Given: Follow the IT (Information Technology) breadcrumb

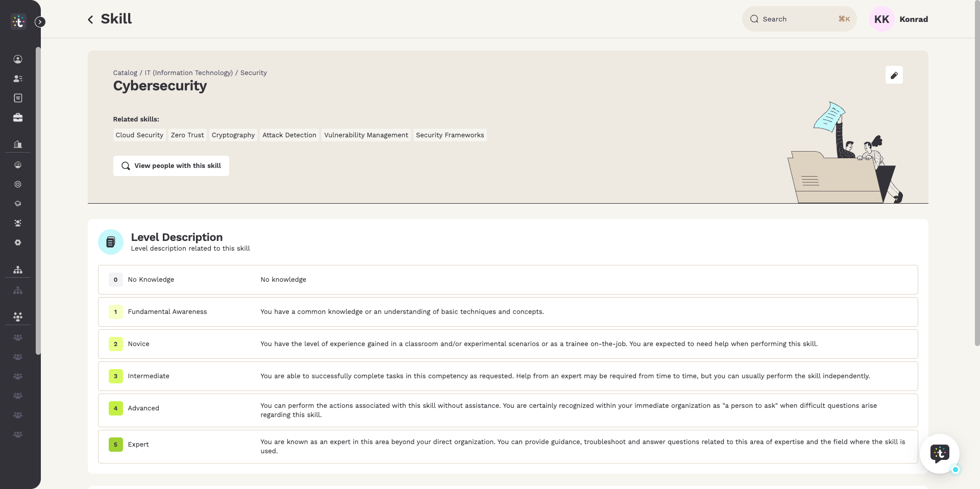Looking at the screenshot, I should [x=188, y=72].
